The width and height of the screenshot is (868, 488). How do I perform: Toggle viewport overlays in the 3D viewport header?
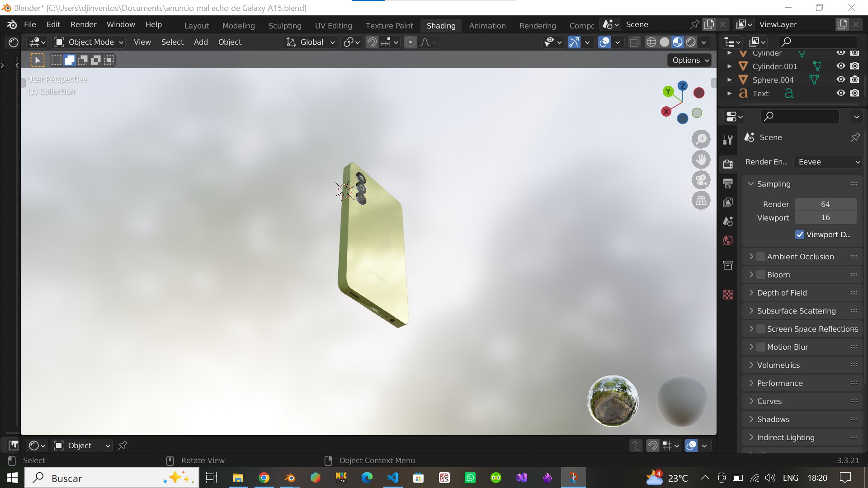(x=604, y=42)
